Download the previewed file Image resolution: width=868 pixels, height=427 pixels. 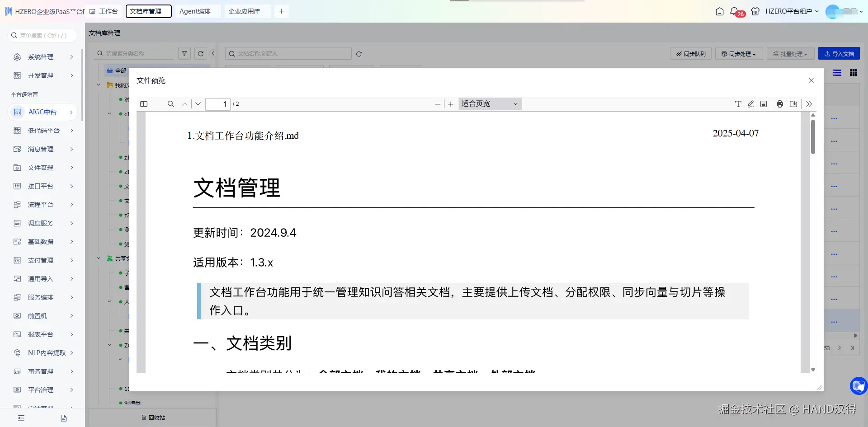point(793,104)
